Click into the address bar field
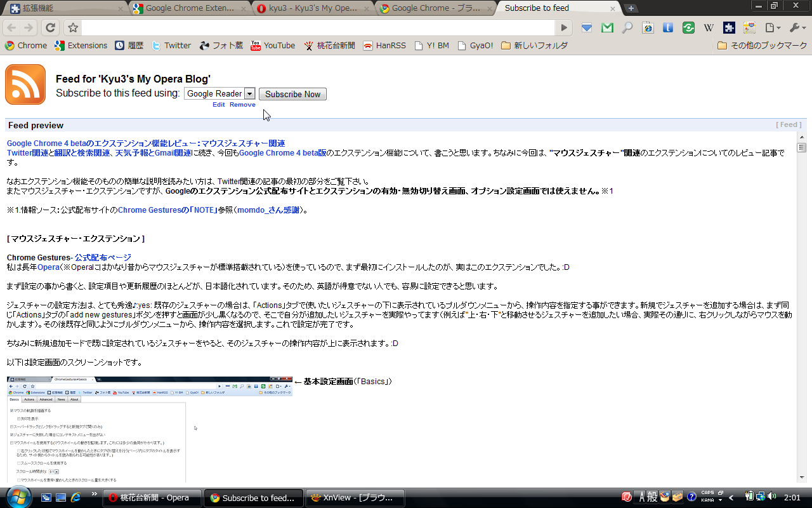The image size is (812, 508). (318, 28)
